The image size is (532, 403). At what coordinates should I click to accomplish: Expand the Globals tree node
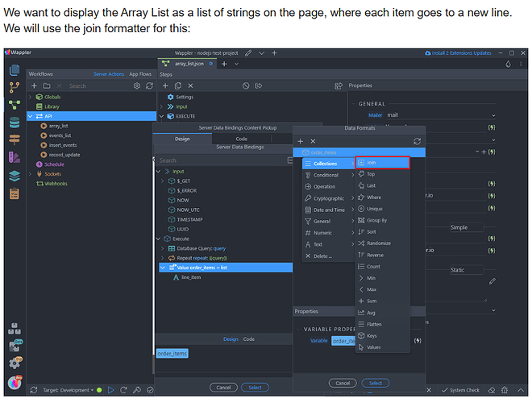30,97
